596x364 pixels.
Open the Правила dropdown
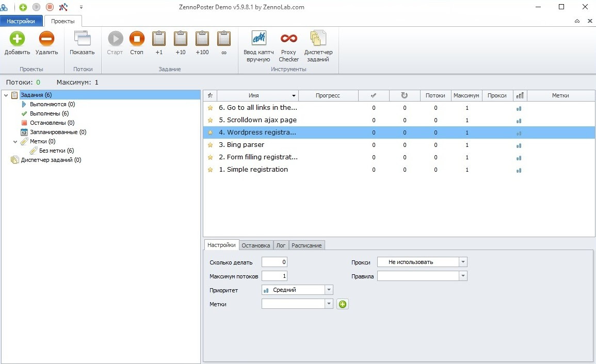462,276
